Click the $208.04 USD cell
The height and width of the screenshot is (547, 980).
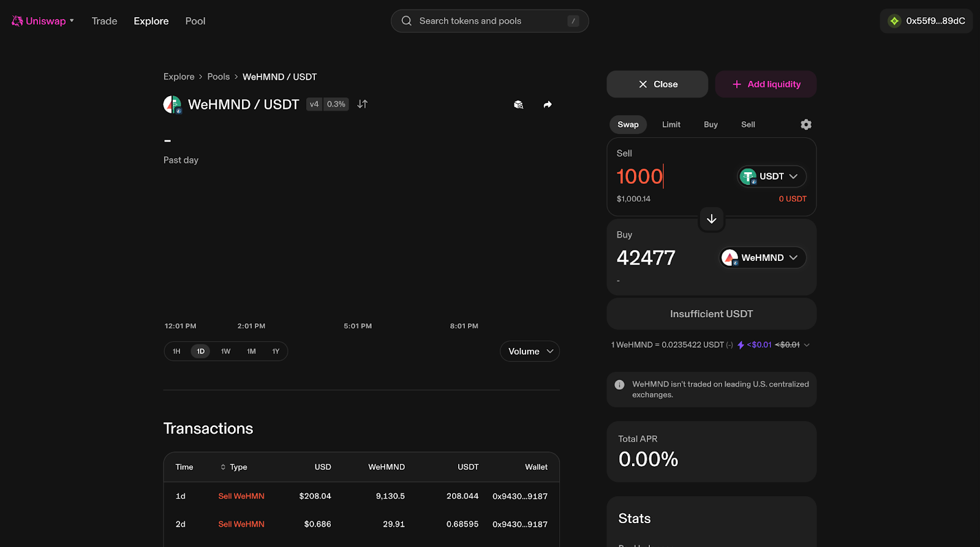coord(315,496)
